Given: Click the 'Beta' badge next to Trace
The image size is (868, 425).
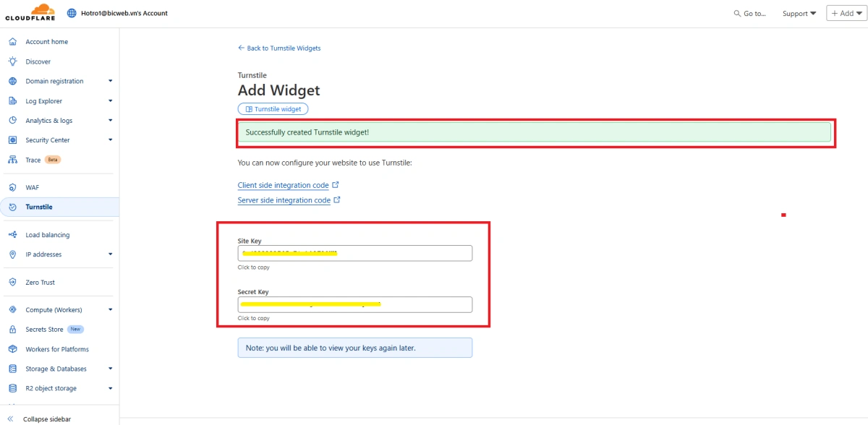Looking at the screenshot, I should tap(53, 160).
